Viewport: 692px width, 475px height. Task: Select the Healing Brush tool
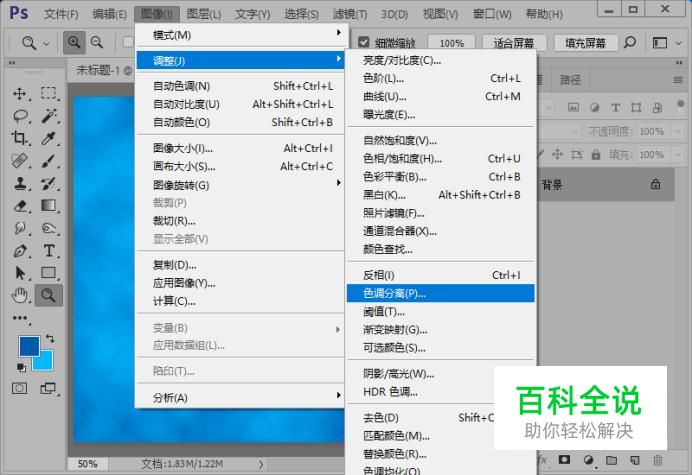(x=20, y=161)
